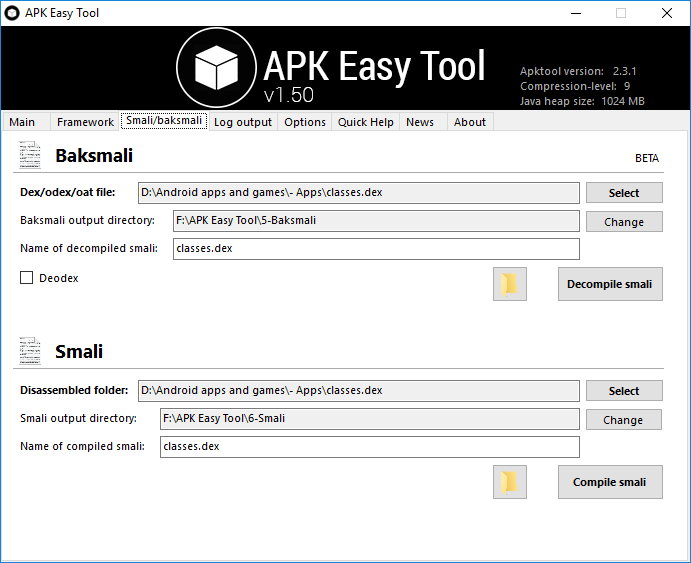
Task: Open the Framework tab
Action: 85,122
